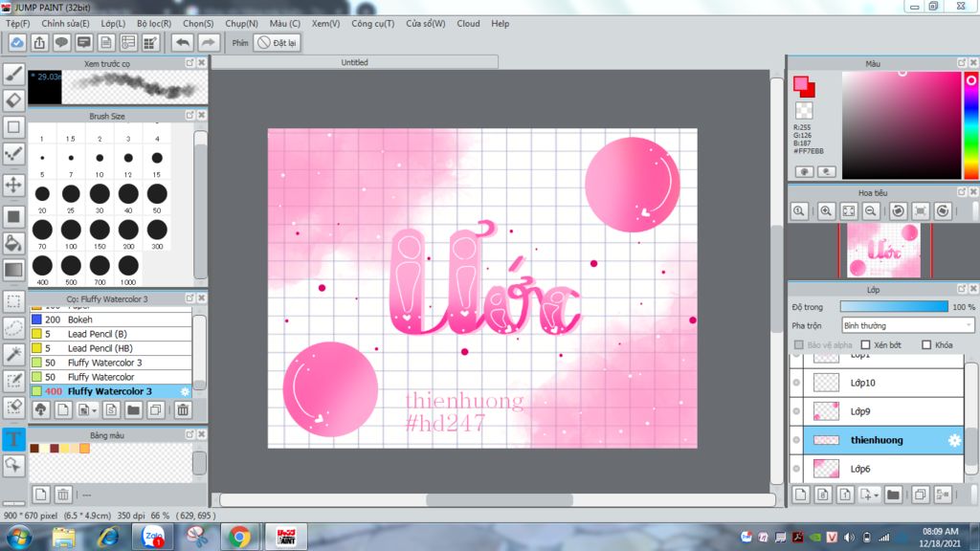Open the Help menu
This screenshot has width=980, height=551.
coord(500,24)
